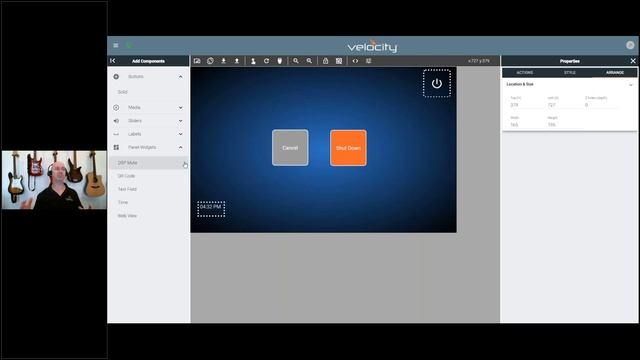
Task: Expand the Labels section chevron
Action: [180, 134]
